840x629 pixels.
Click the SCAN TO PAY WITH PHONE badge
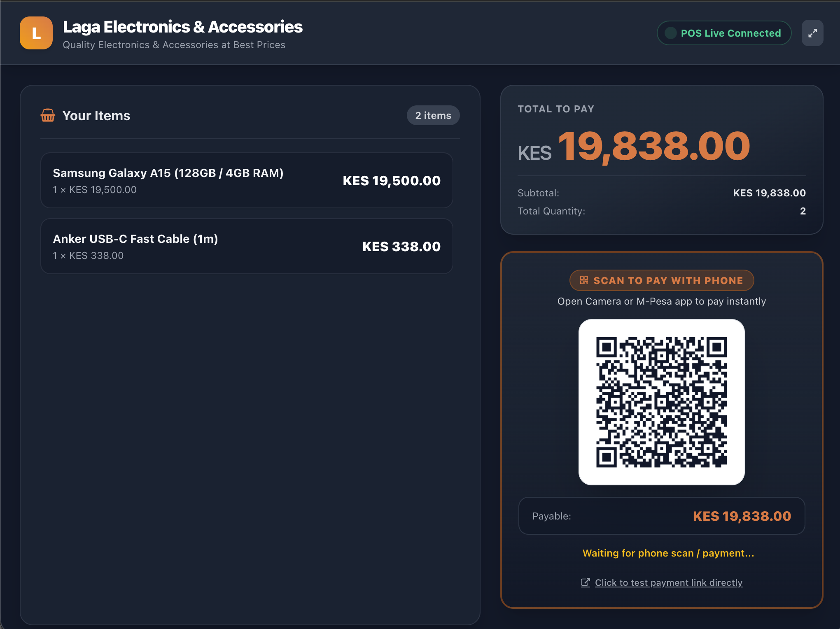click(x=662, y=280)
